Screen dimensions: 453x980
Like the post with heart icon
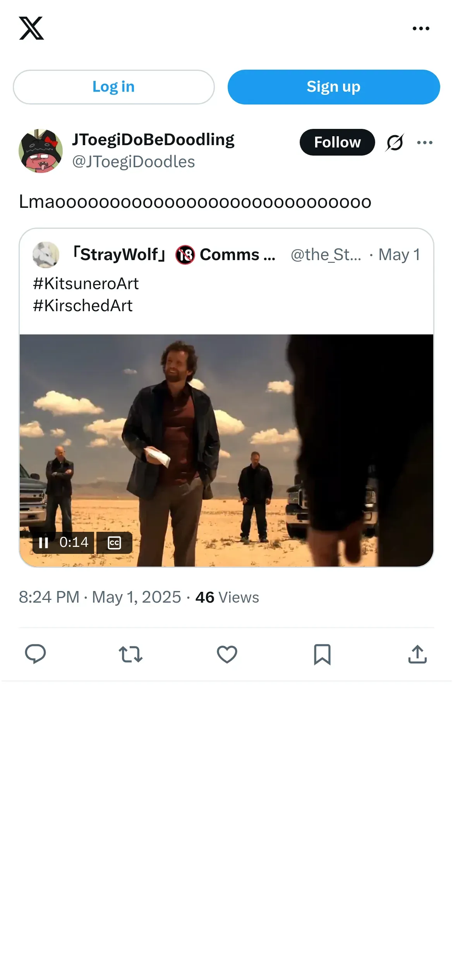click(227, 654)
